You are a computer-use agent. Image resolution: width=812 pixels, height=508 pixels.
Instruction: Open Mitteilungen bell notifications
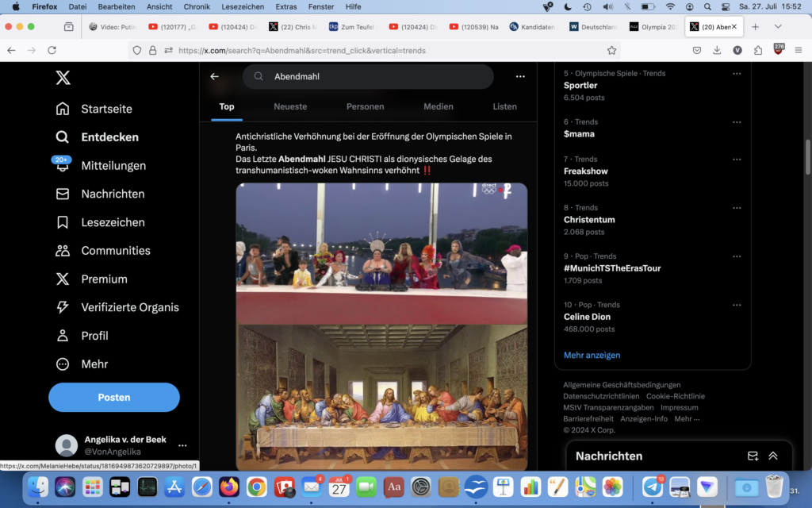click(63, 166)
